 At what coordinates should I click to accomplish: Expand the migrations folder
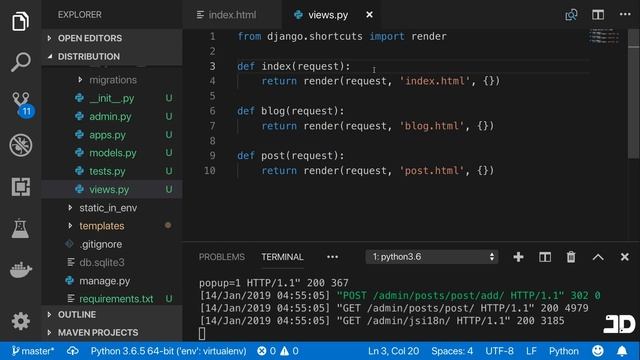click(x=113, y=80)
